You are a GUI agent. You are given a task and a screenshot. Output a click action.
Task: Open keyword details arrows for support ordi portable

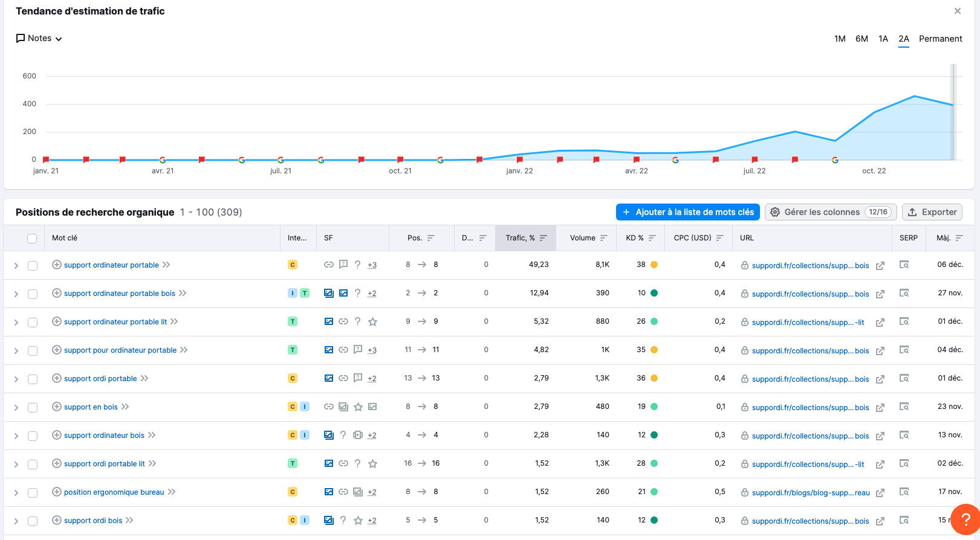point(144,378)
